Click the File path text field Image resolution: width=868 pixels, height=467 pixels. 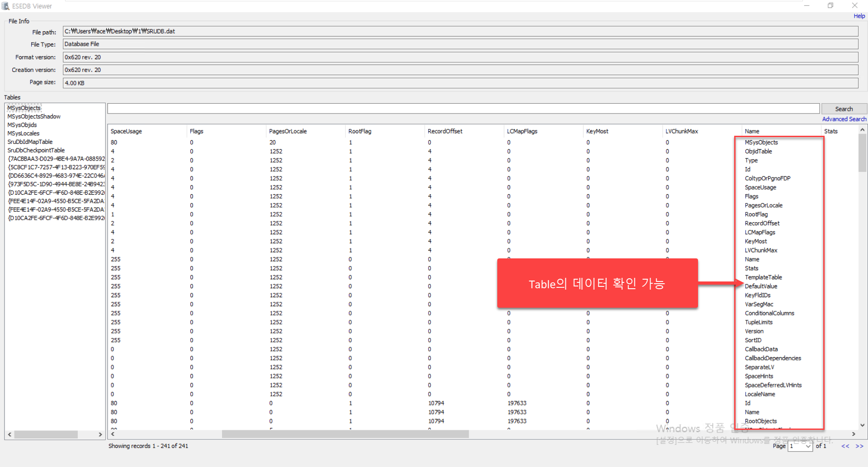pos(460,31)
